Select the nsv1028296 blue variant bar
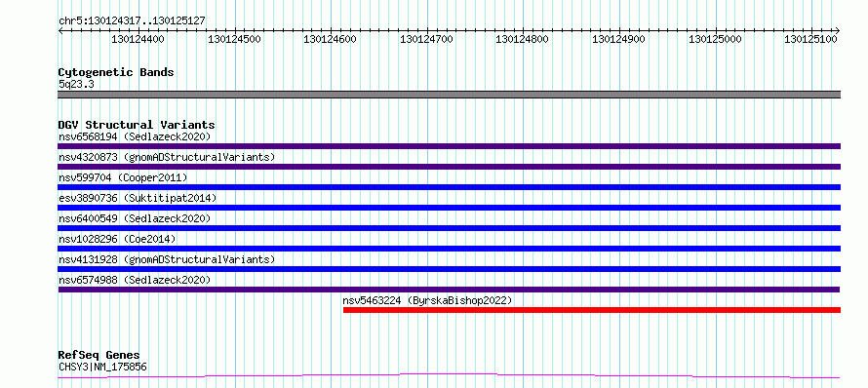Viewport: 868px width, 388px height. (x=449, y=249)
